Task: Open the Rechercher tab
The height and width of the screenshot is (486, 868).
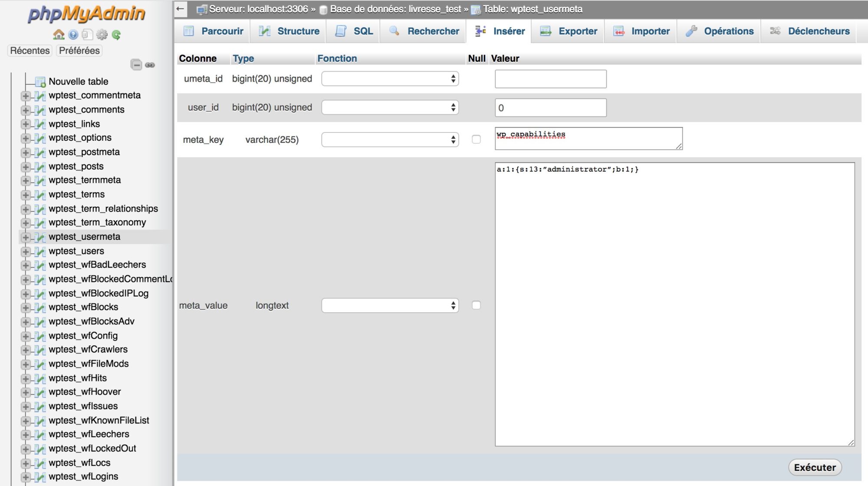Action: pos(424,31)
